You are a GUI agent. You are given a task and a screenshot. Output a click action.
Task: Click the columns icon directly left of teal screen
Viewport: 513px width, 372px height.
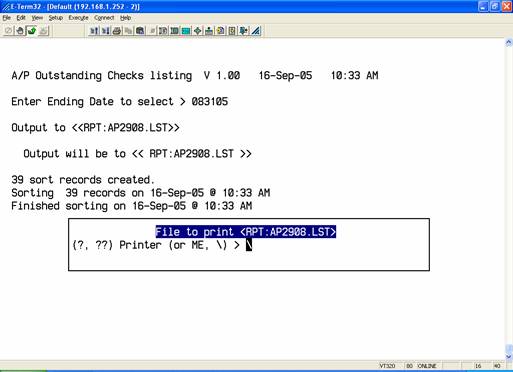pos(174,31)
